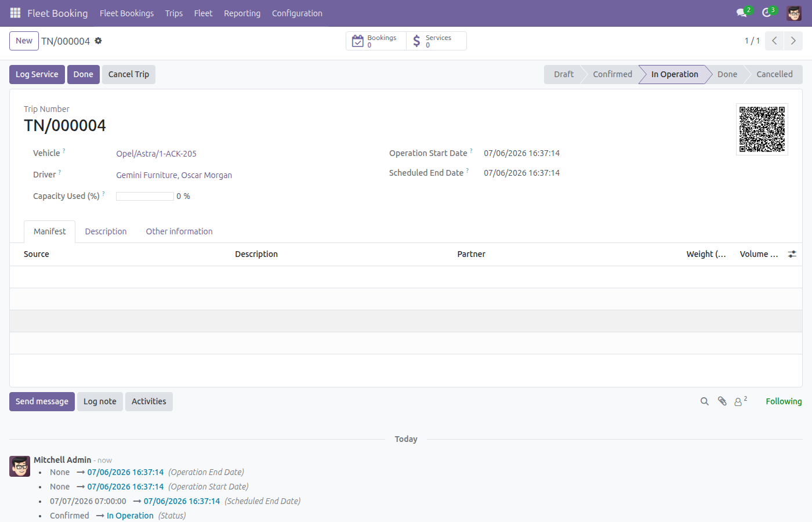
Task: Open the activities clock icon
Action: click(766, 13)
